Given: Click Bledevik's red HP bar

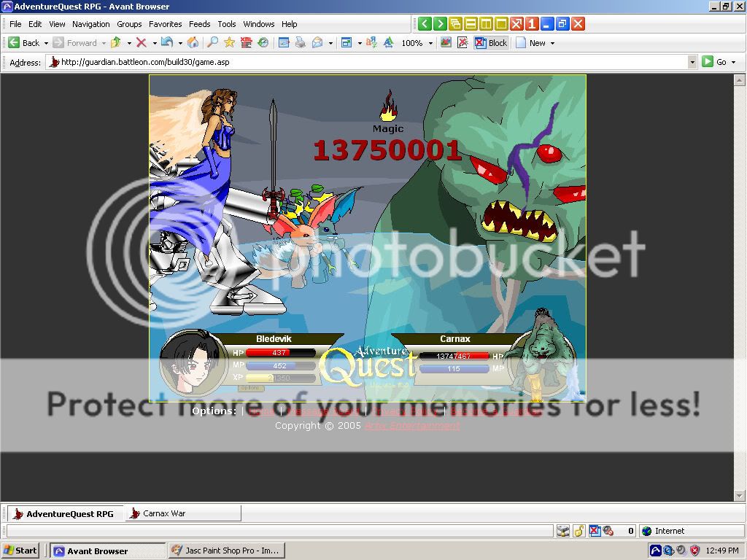Looking at the screenshot, I should pyautogui.click(x=281, y=353).
